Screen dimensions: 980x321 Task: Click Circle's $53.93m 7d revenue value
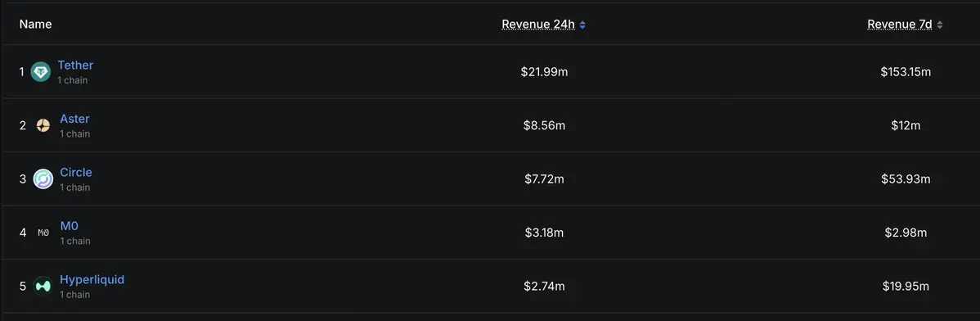click(x=906, y=179)
